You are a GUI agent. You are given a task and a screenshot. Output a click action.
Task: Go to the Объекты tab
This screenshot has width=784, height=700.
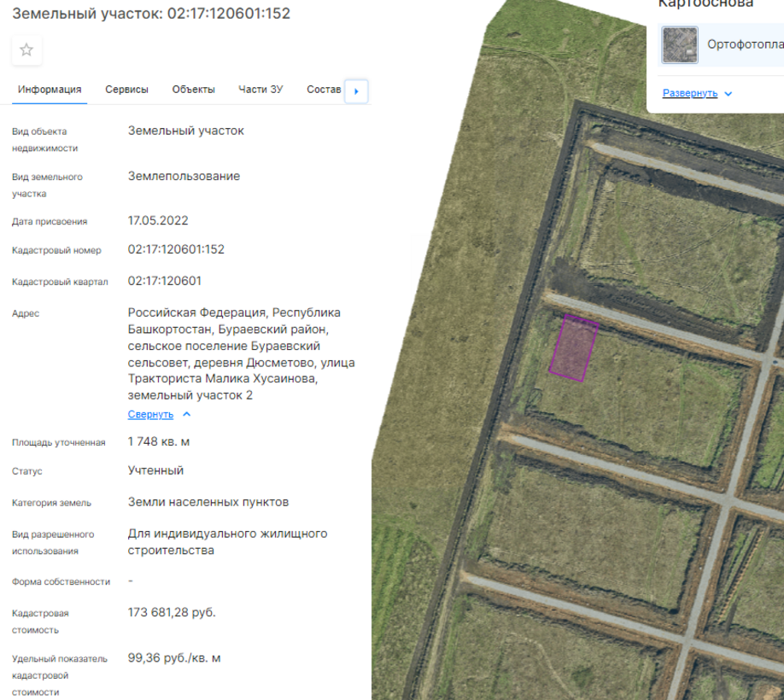pos(193,90)
